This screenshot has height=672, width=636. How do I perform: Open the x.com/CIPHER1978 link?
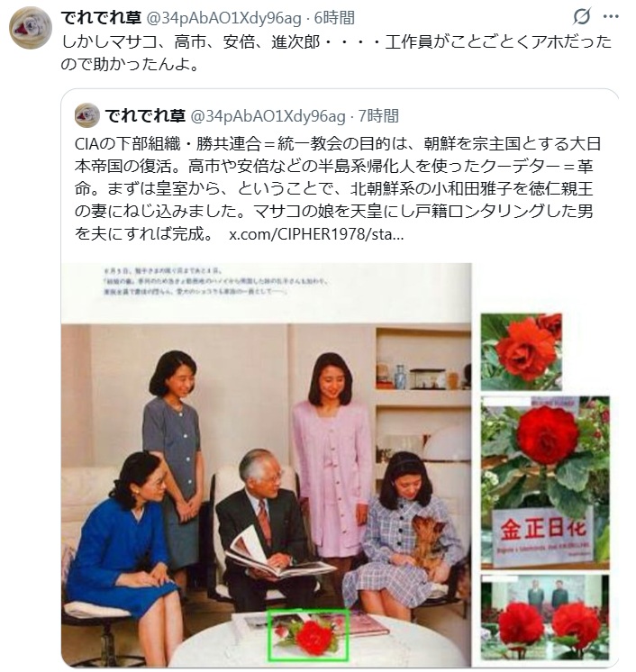pyautogui.click(x=316, y=234)
